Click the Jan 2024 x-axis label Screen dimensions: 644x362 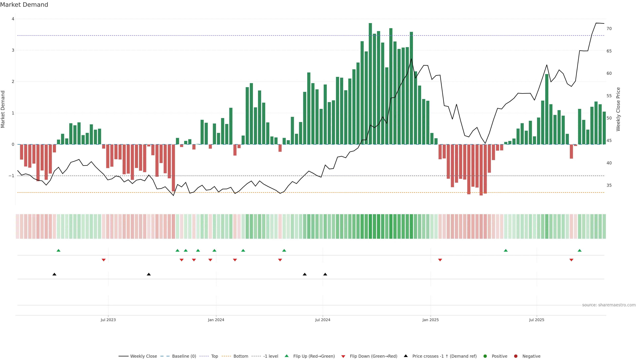(216, 320)
